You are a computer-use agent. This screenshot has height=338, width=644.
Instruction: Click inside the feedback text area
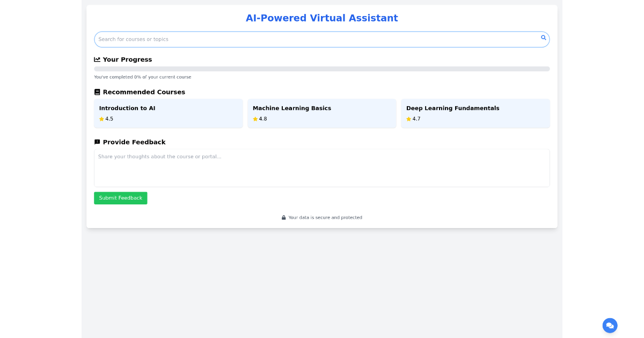321,167
